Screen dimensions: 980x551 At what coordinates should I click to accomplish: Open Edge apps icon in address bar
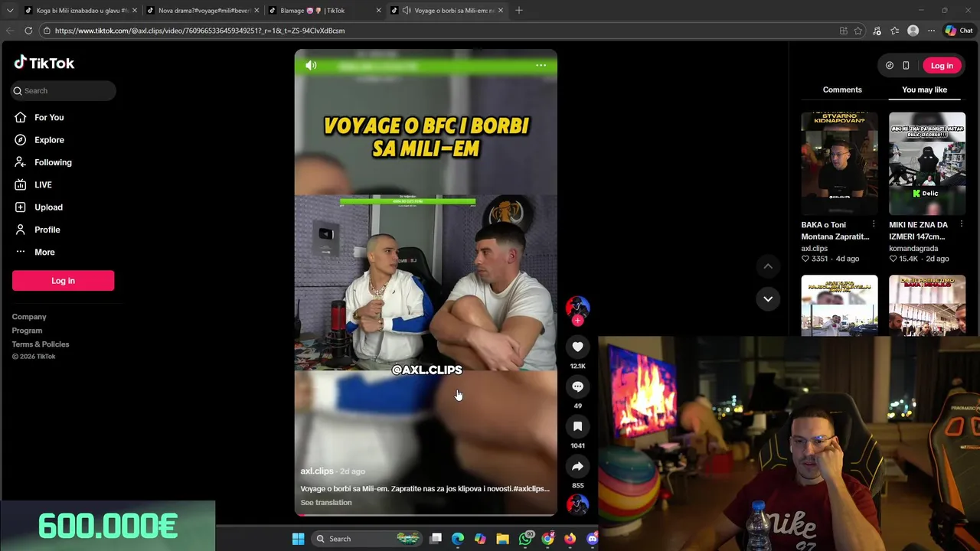click(x=843, y=31)
